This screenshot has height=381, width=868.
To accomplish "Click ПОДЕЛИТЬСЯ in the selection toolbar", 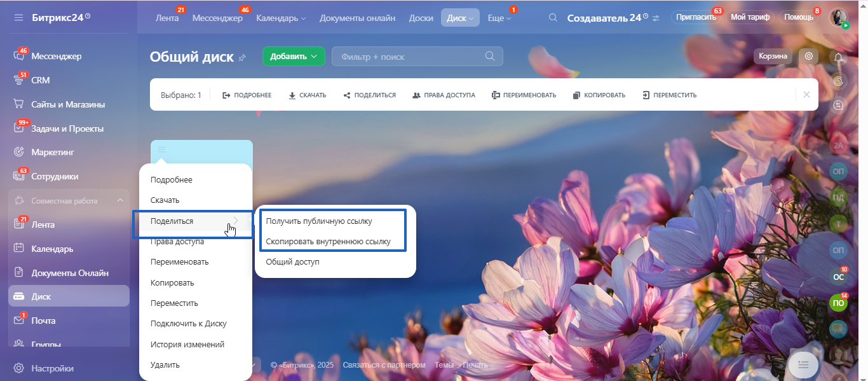I will click(x=369, y=95).
